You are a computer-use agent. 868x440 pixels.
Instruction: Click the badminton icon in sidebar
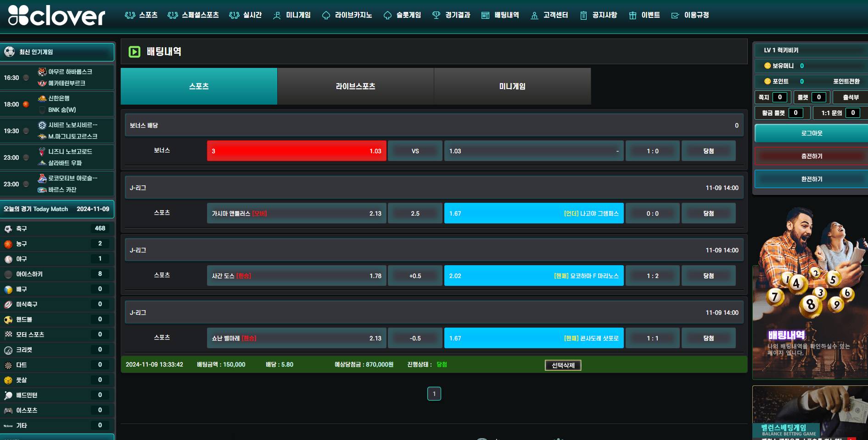[x=8, y=395]
